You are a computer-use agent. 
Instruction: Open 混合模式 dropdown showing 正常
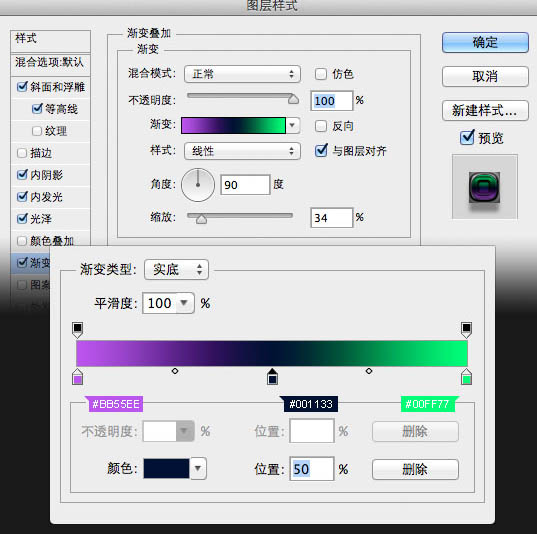coord(242,74)
